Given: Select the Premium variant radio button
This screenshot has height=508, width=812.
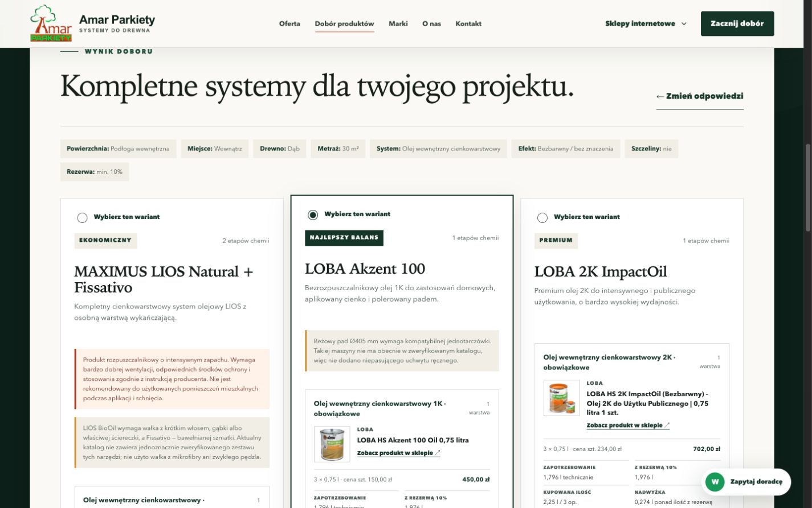Looking at the screenshot, I should (542, 217).
